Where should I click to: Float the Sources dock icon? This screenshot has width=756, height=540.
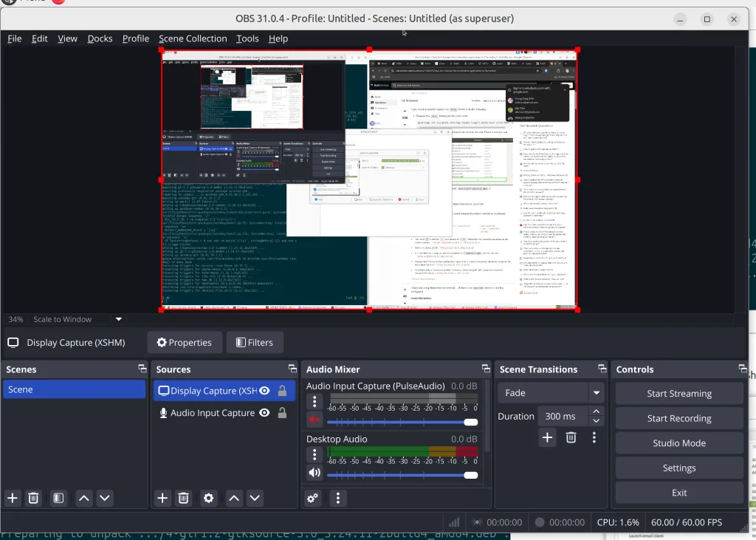pyautogui.click(x=292, y=369)
